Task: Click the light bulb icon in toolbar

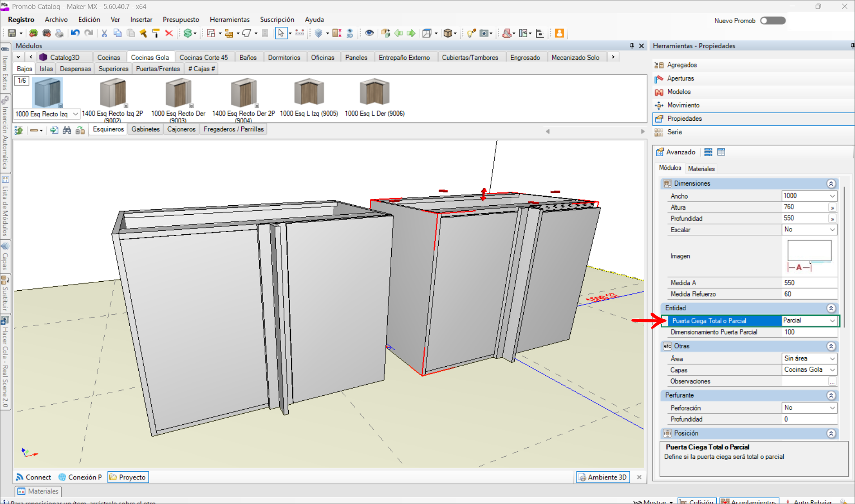Action: 471,33
